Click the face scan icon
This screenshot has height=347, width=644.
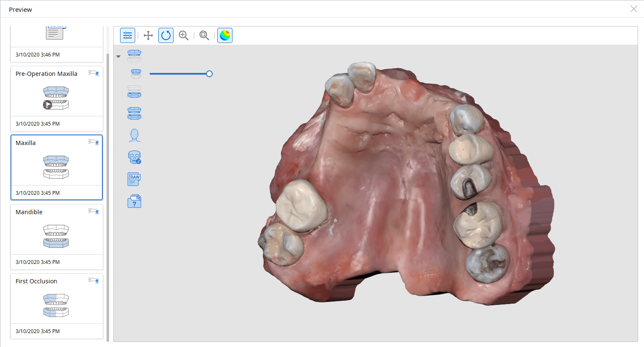(134, 135)
